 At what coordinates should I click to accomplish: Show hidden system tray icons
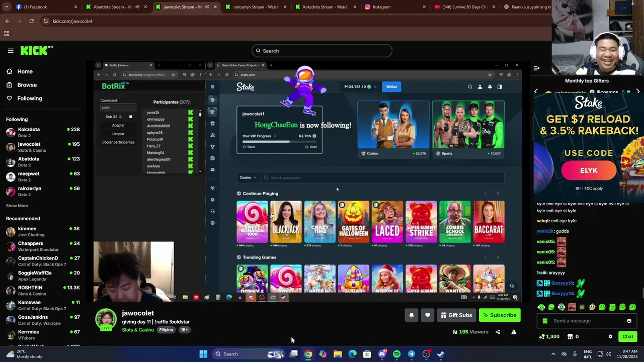tap(553, 354)
